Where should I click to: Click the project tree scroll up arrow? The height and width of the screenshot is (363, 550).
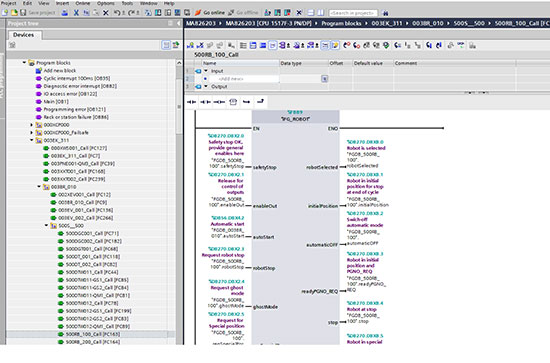point(179,63)
